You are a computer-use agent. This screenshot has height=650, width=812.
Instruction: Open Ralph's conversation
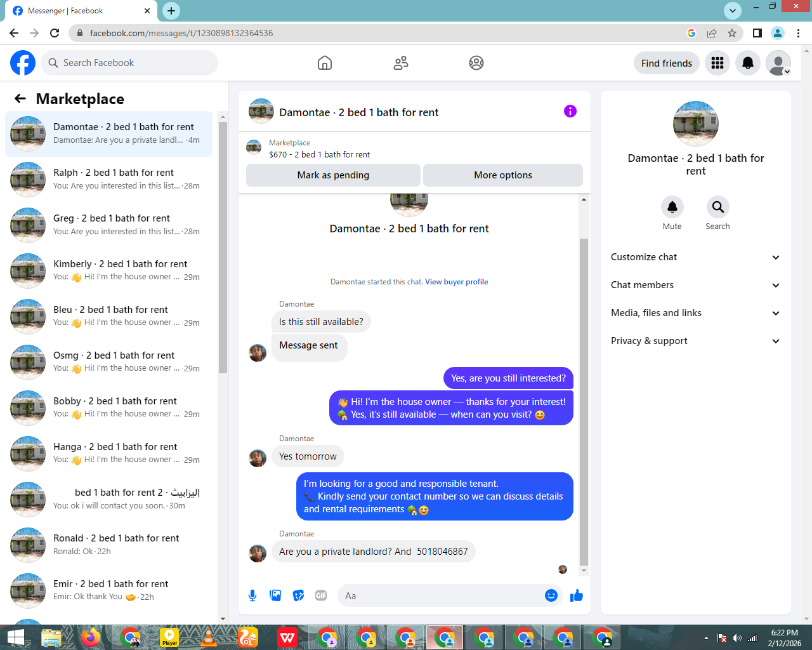pyautogui.click(x=109, y=179)
